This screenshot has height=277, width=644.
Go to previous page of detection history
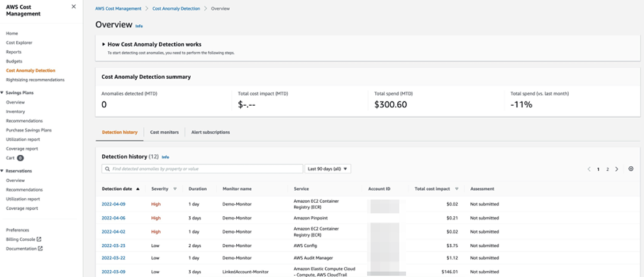pyautogui.click(x=589, y=169)
